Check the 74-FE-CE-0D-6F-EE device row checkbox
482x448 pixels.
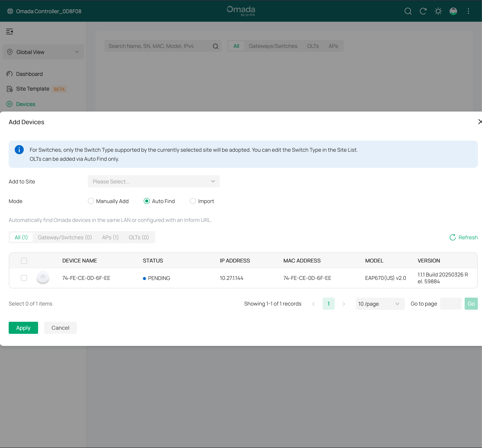(x=24, y=278)
